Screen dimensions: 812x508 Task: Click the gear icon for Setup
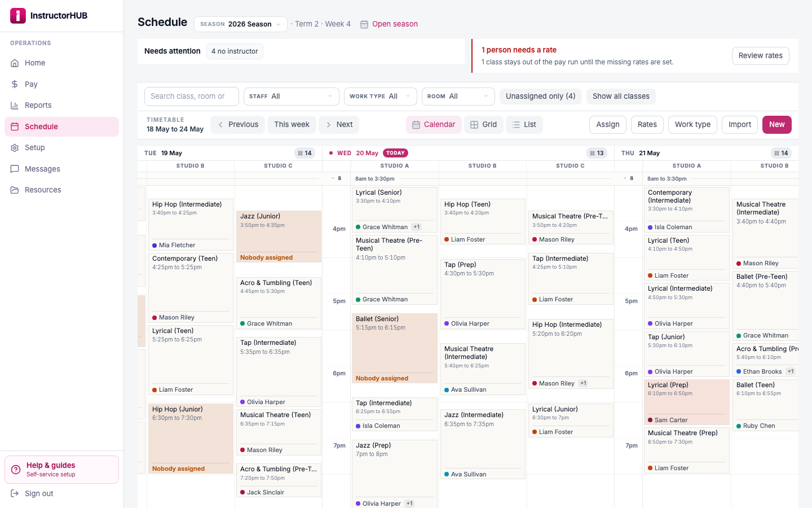pos(15,147)
